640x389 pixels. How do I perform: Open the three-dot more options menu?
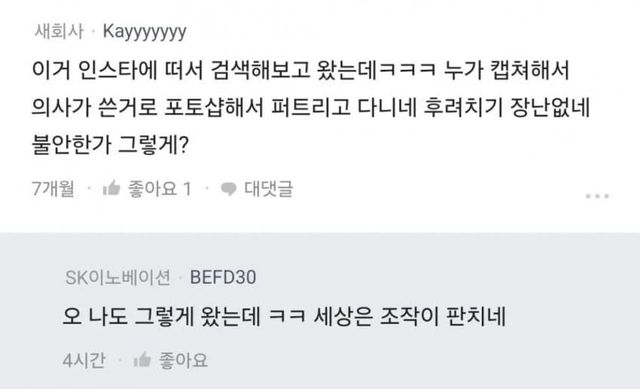pos(597,196)
